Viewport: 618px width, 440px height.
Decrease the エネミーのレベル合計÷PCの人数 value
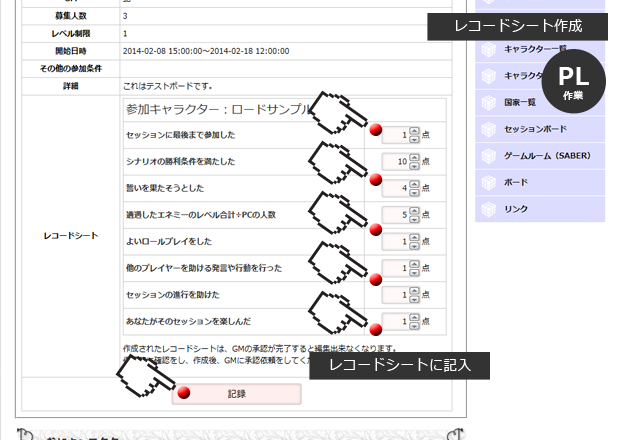point(414,219)
